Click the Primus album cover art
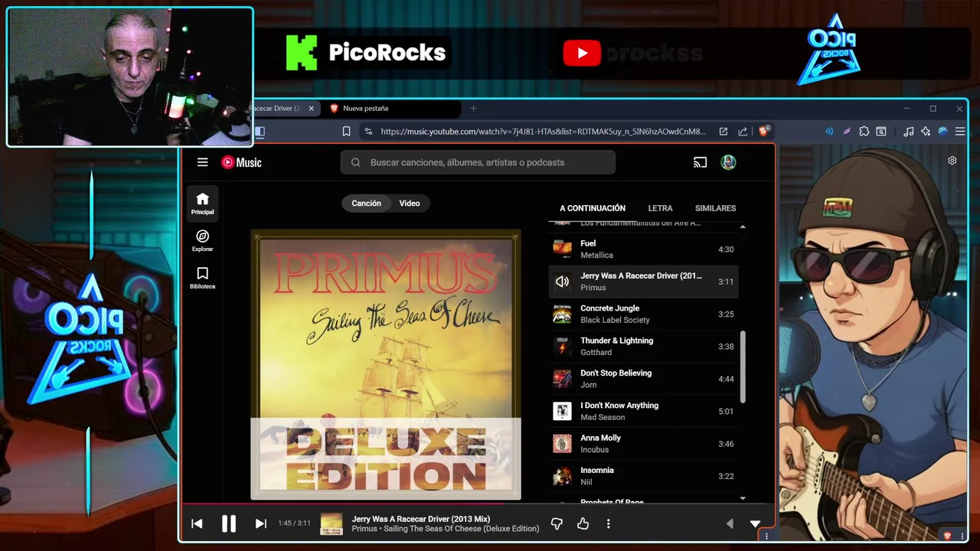Screen dimensions: 980x551 386,364
